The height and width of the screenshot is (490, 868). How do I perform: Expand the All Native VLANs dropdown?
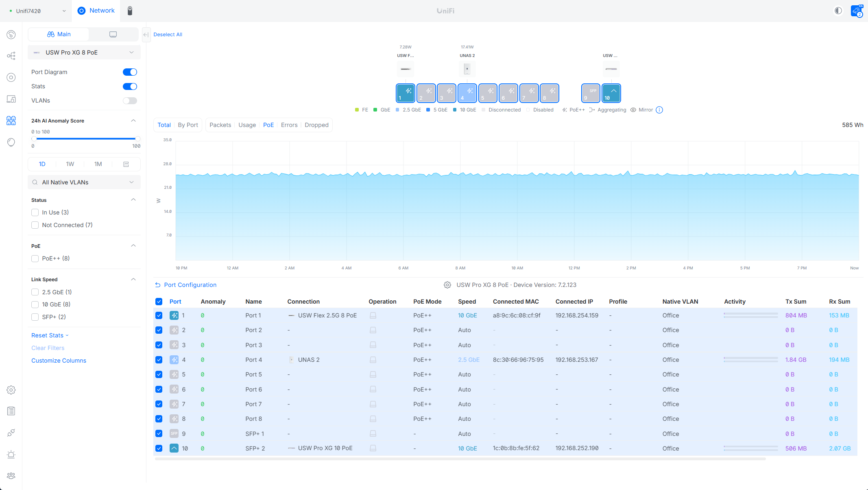(84, 182)
